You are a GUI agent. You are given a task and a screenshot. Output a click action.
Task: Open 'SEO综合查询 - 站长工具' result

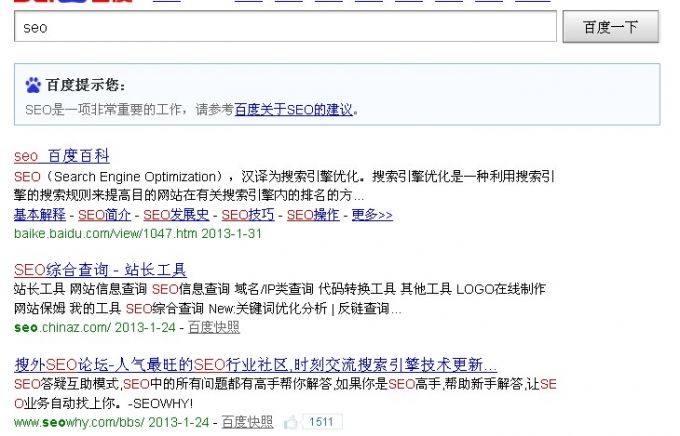click(100, 270)
